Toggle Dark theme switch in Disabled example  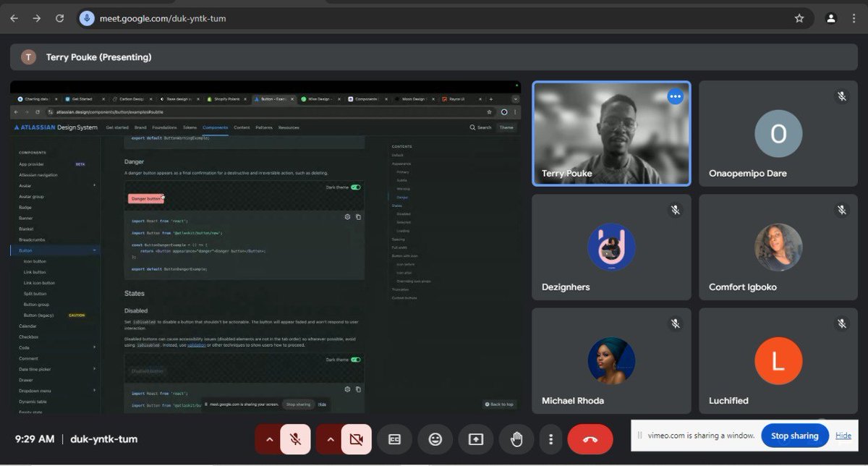(x=356, y=360)
